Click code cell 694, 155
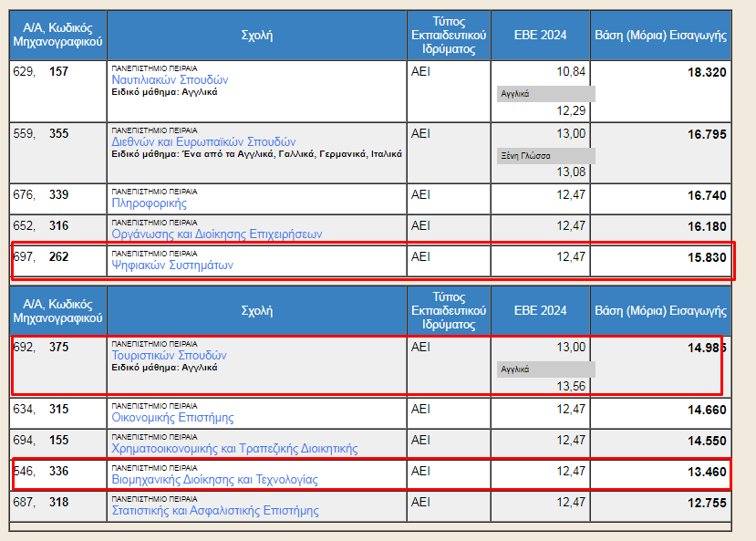Screen dimensions: 756x541 pos(57,444)
